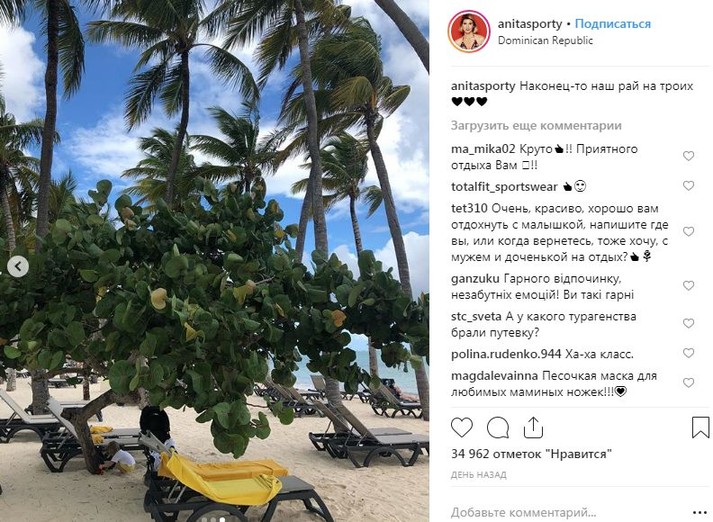Go to the previous photo arrow
Image resolution: width=713 pixels, height=522 pixels.
(18, 267)
